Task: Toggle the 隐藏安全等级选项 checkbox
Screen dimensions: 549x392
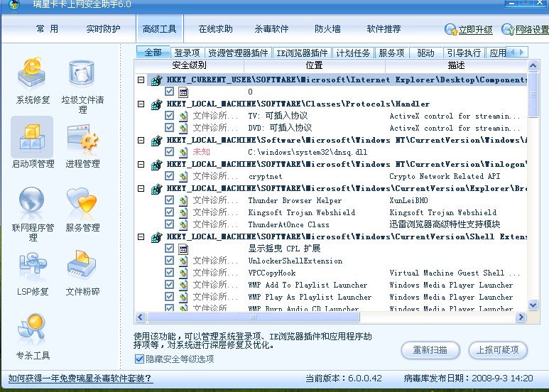Action: [x=139, y=359]
